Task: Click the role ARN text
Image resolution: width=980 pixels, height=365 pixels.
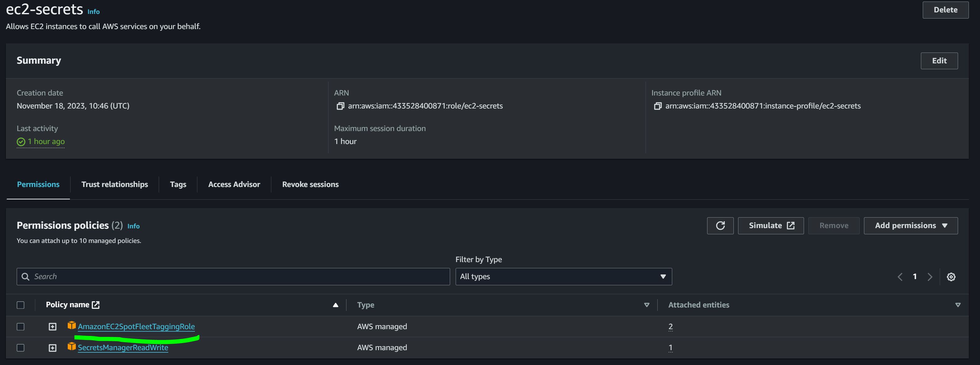Action: pyautogui.click(x=425, y=106)
